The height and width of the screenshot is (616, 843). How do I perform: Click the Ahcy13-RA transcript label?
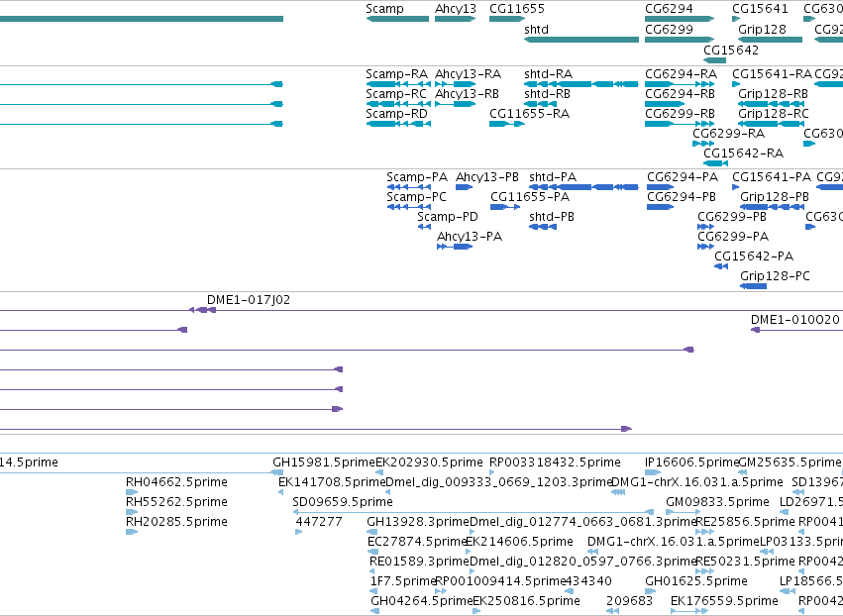tap(468, 73)
